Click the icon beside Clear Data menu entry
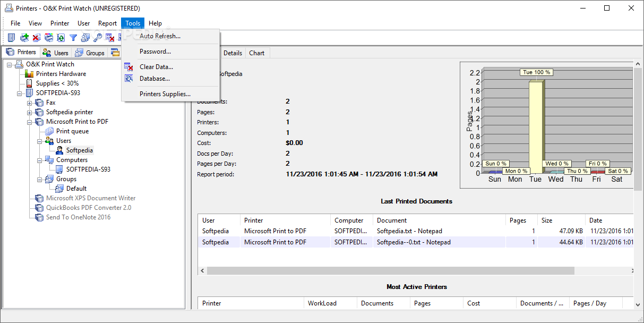644x323 pixels. coord(128,67)
